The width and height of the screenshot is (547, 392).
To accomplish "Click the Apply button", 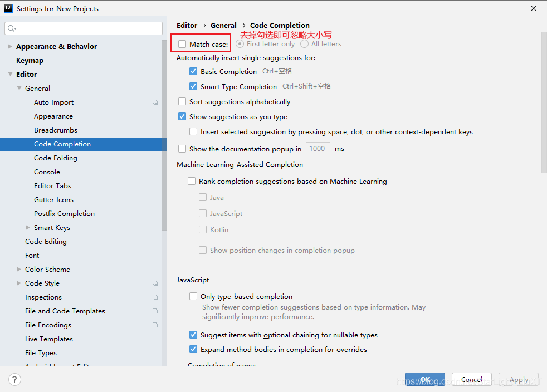I will pos(519,379).
